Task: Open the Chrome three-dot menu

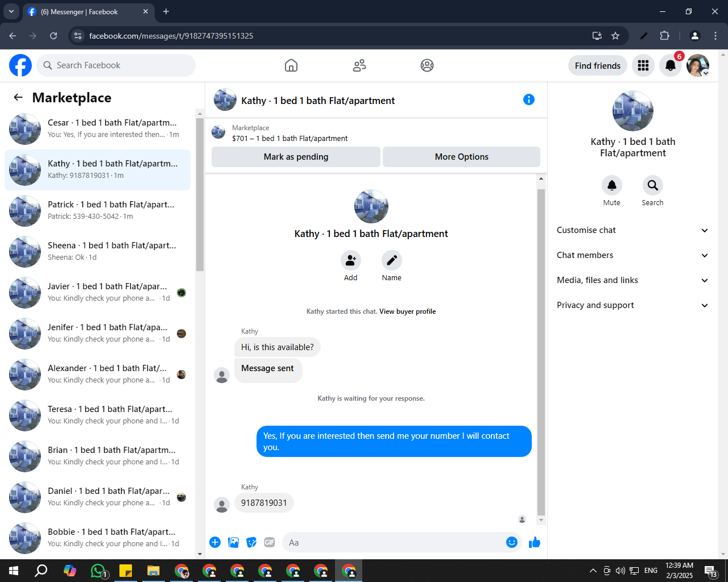Action: 715,36
